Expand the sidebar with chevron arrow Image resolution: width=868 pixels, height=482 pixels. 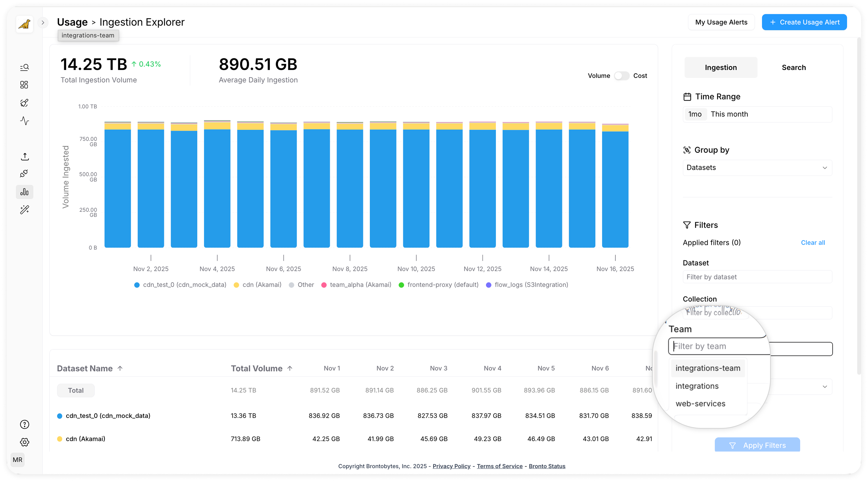pos(43,23)
